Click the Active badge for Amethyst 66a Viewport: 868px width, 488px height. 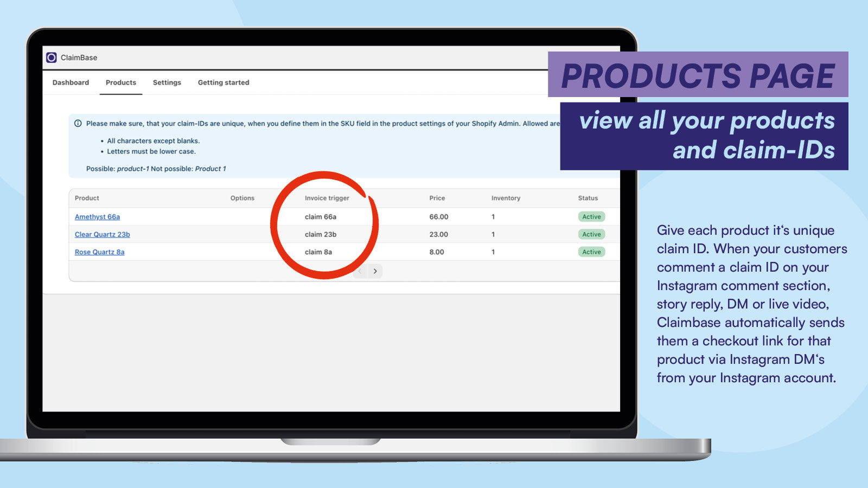pos(591,217)
